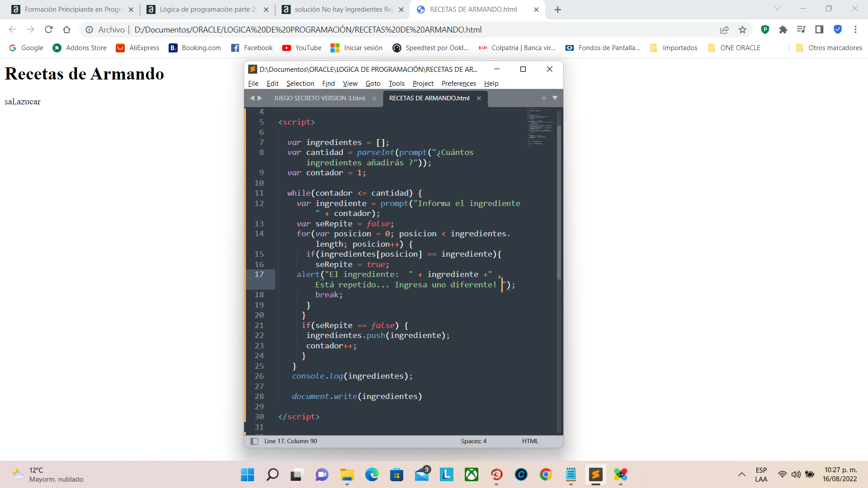Image resolution: width=868 pixels, height=488 pixels.
Task: Expand Otros marcadores folder
Action: coord(829,48)
